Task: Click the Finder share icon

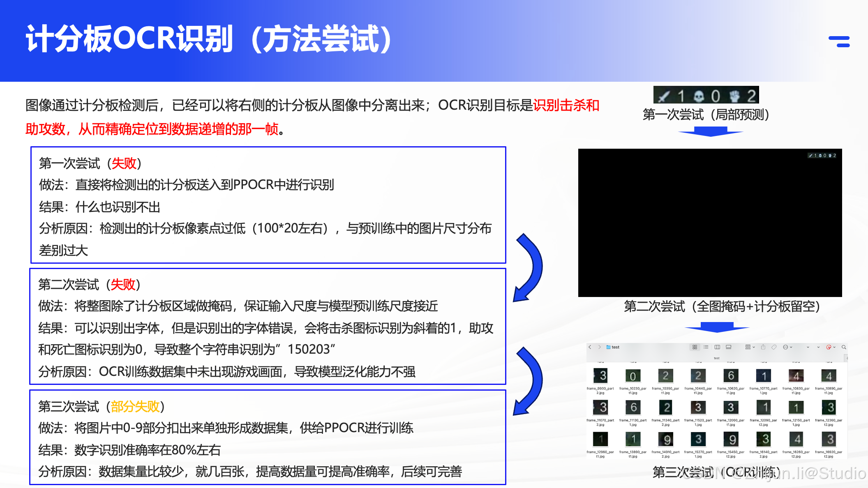Action: tap(763, 347)
